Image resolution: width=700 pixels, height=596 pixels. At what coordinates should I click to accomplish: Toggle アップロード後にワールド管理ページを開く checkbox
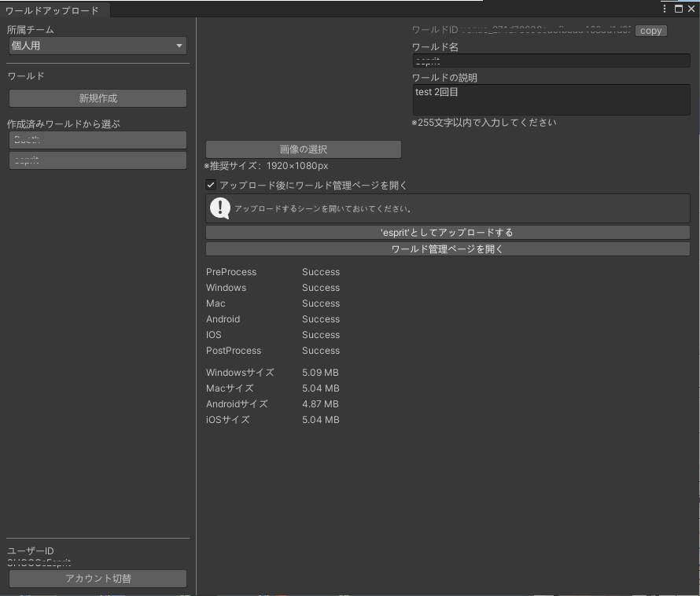click(211, 186)
